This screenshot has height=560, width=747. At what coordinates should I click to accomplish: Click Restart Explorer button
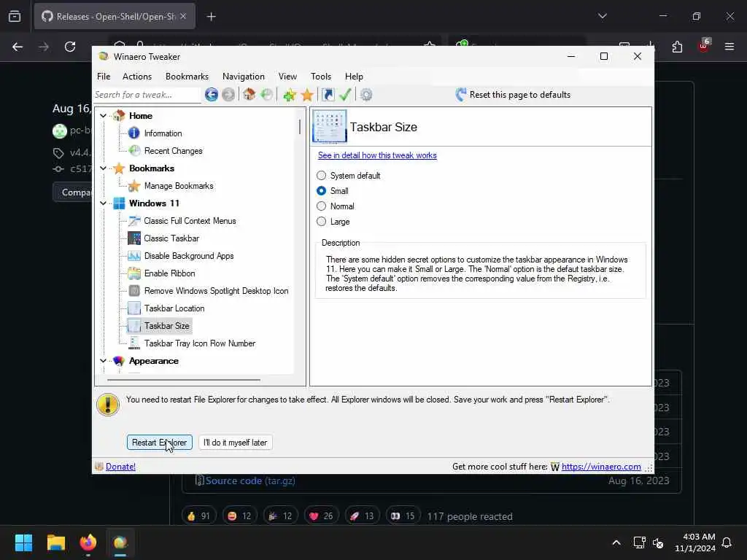[160, 443]
